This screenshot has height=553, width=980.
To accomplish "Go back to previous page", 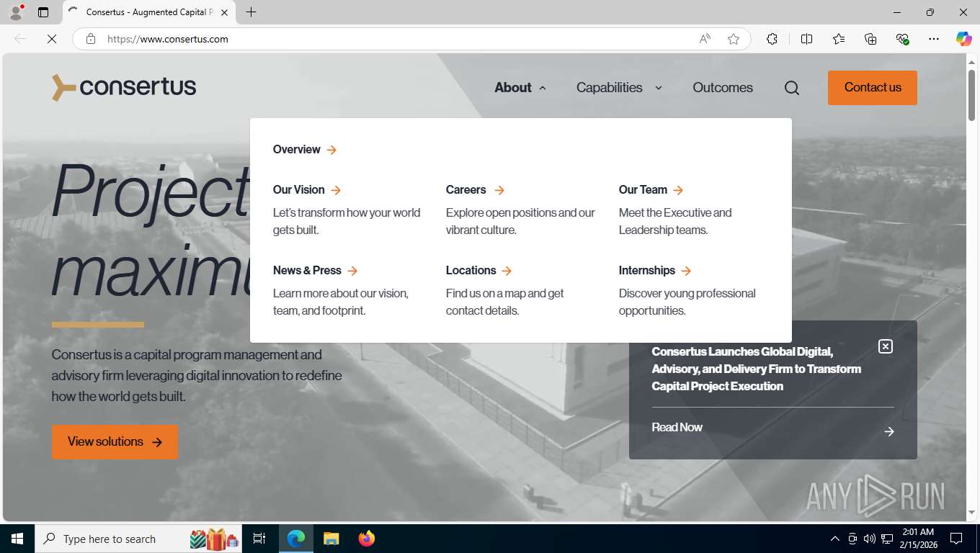I will pyautogui.click(x=20, y=39).
